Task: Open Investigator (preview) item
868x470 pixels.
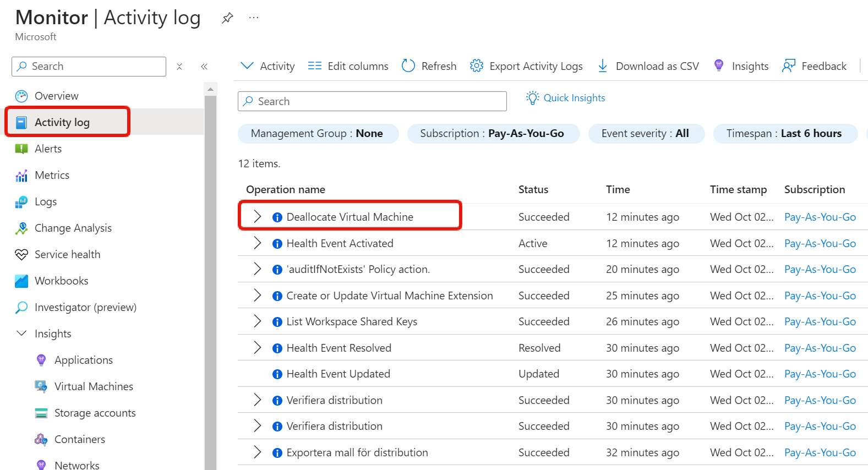Action: [85, 307]
